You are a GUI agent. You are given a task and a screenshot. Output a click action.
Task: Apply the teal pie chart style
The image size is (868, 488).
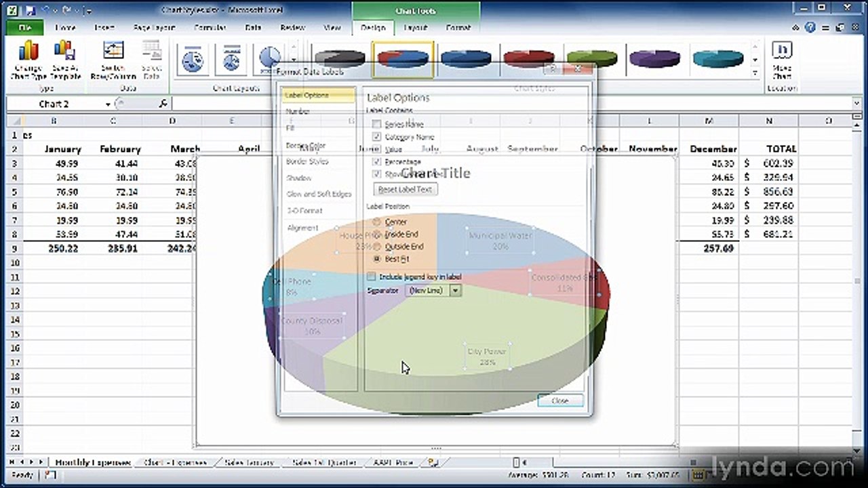point(718,59)
